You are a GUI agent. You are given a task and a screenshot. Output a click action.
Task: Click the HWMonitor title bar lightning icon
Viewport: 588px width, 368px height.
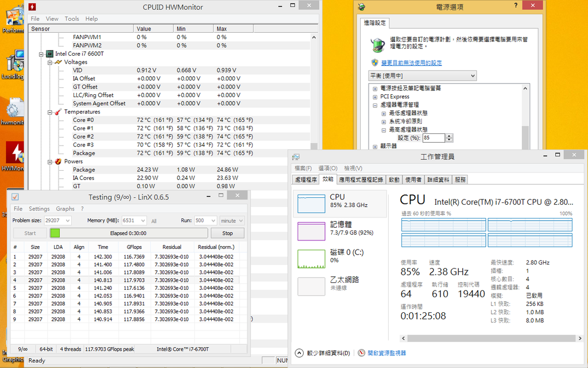[x=33, y=7]
